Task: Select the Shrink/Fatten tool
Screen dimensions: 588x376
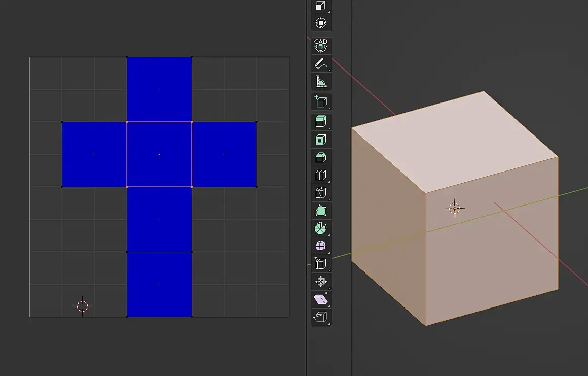Action: coord(321,282)
